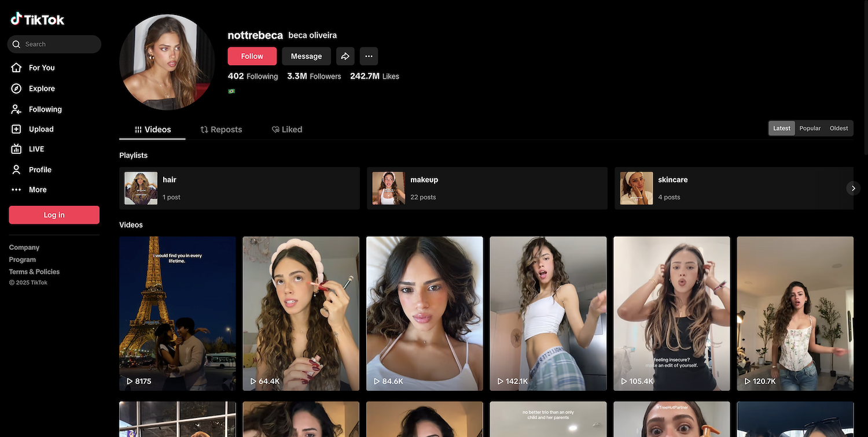Click the 3.3M Followers count

pos(314,76)
